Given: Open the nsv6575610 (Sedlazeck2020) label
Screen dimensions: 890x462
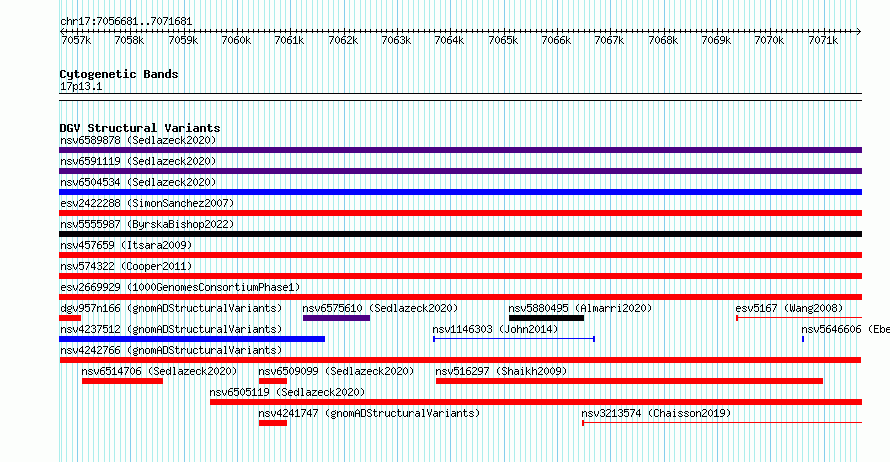Looking at the screenshot, I should point(380,308).
